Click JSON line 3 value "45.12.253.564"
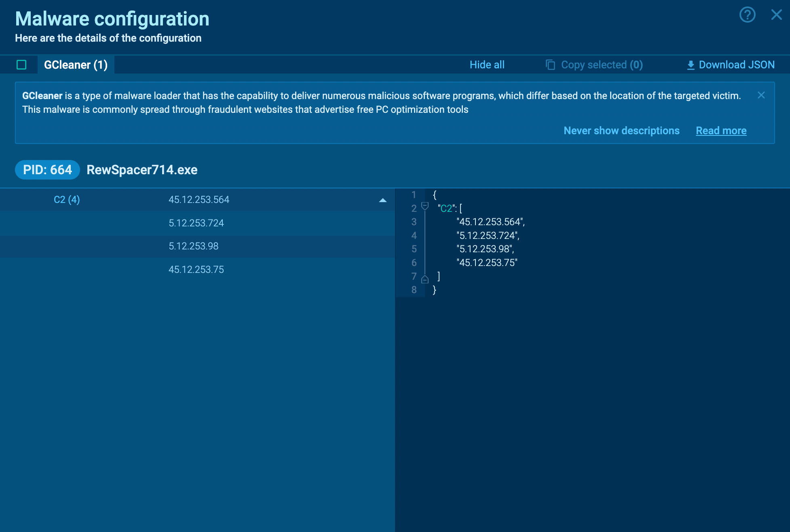The width and height of the screenshot is (790, 532). coord(490,222)
